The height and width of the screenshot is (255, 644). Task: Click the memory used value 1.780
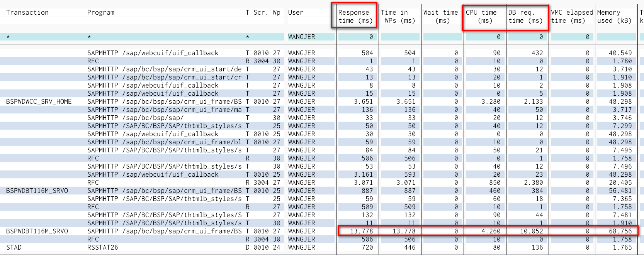click(622, 61)
